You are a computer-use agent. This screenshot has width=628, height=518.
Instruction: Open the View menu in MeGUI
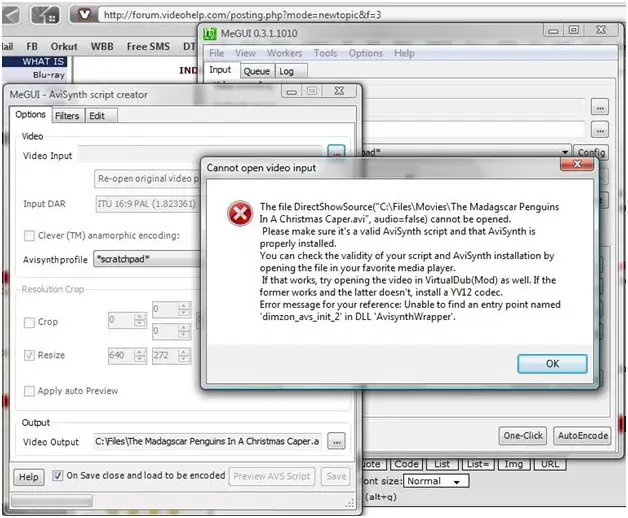245,53
